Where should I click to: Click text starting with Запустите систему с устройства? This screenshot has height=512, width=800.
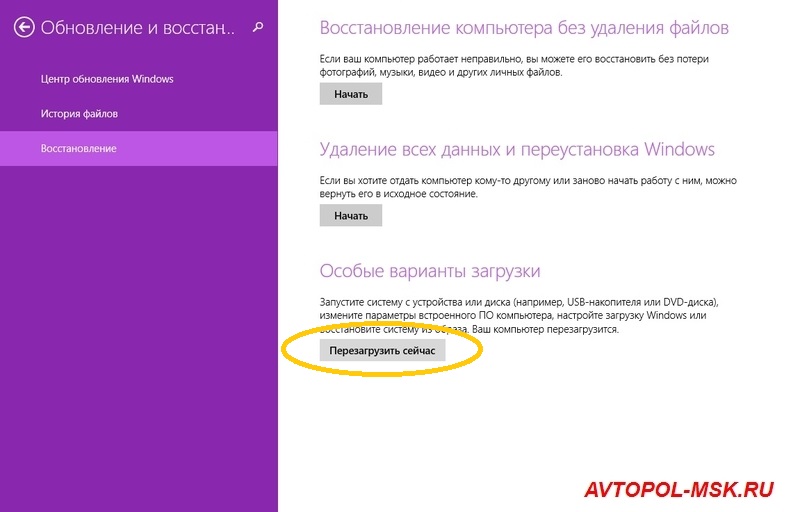(x=519, y=316)
